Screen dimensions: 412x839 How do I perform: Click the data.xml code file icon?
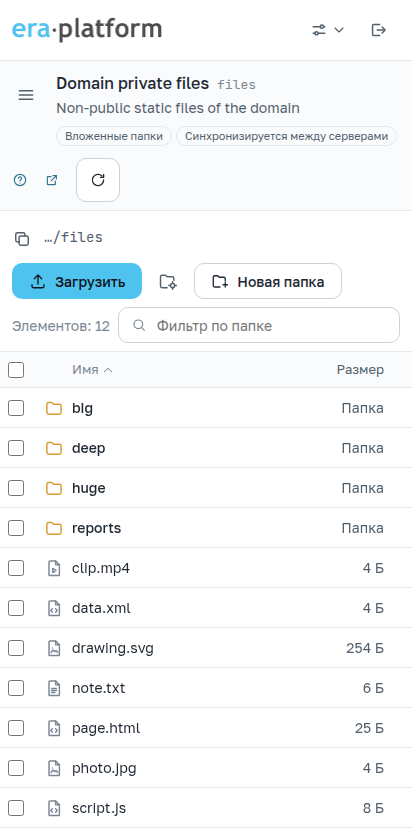pyautogui.click(x=54, y=608)
